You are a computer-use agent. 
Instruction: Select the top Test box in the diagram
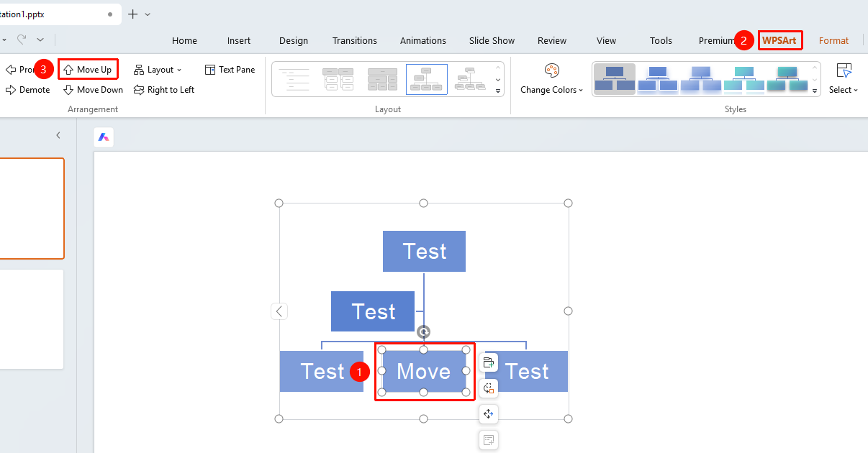[x=424, y=251]
